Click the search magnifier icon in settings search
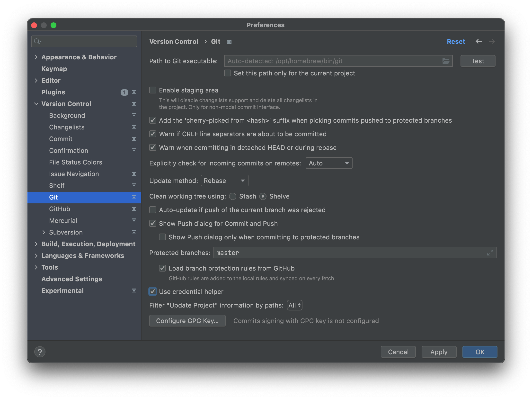 [37, 41]
